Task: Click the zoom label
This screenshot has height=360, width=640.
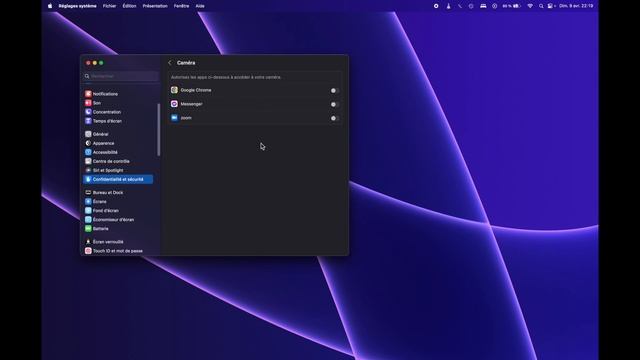Action: pos(186,118)
